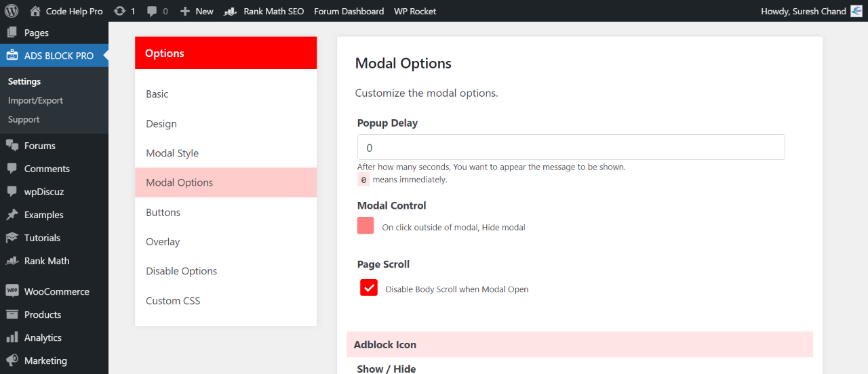Click the Analytics bar-chart icon
The width and height of the screenshot is (868, 374).
click(x=12, y=337)
